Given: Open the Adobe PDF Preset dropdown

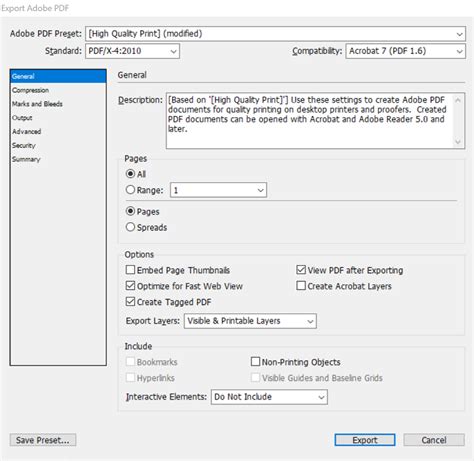Looking at the screenshot, I should tap(275, 34).
